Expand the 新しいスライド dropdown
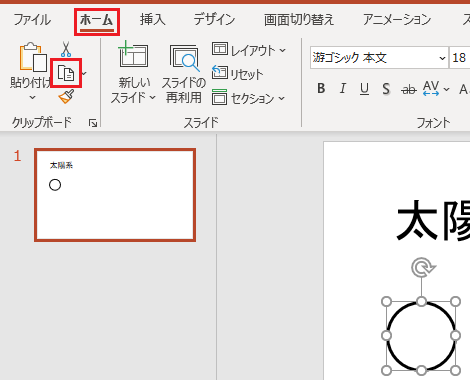Viewport: 470px width, 380px height. click(152, 98)
